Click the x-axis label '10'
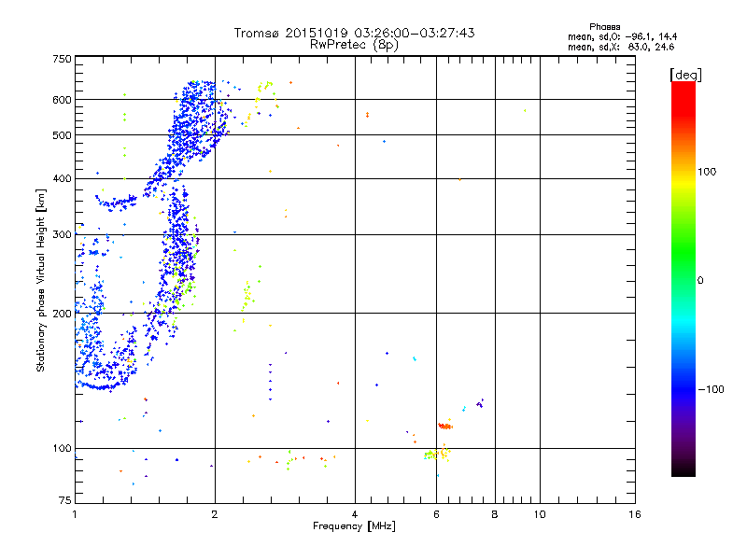The image size is (747, 560). click(540, 514)
